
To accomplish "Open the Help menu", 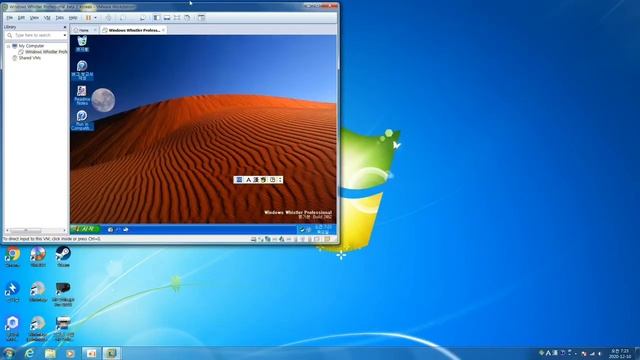I will tap(73, 18).
